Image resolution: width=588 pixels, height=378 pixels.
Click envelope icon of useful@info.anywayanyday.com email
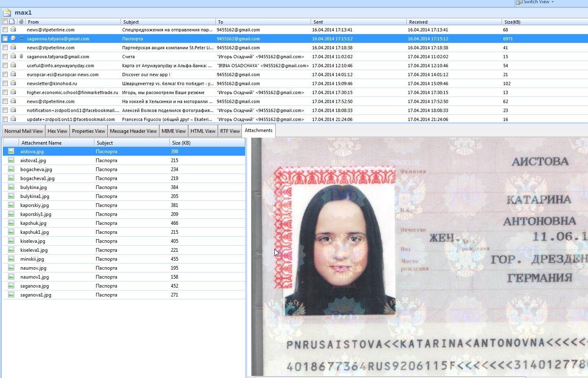pos(13,65)
